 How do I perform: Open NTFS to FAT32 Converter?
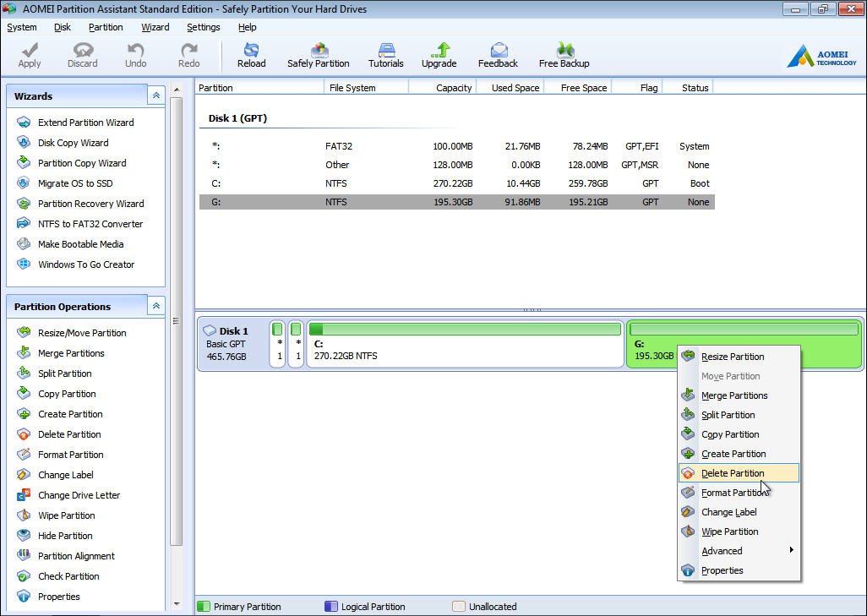(x=90, y=224)
